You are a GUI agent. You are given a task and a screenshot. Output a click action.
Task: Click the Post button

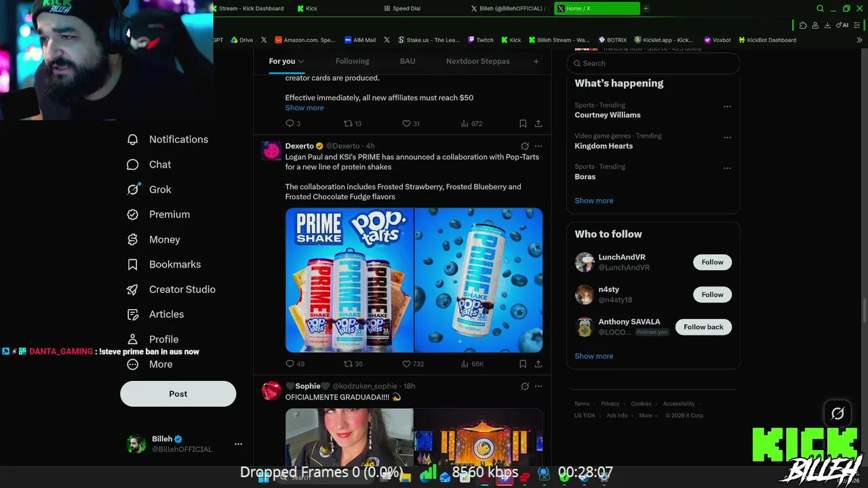(x=178, y=394)
